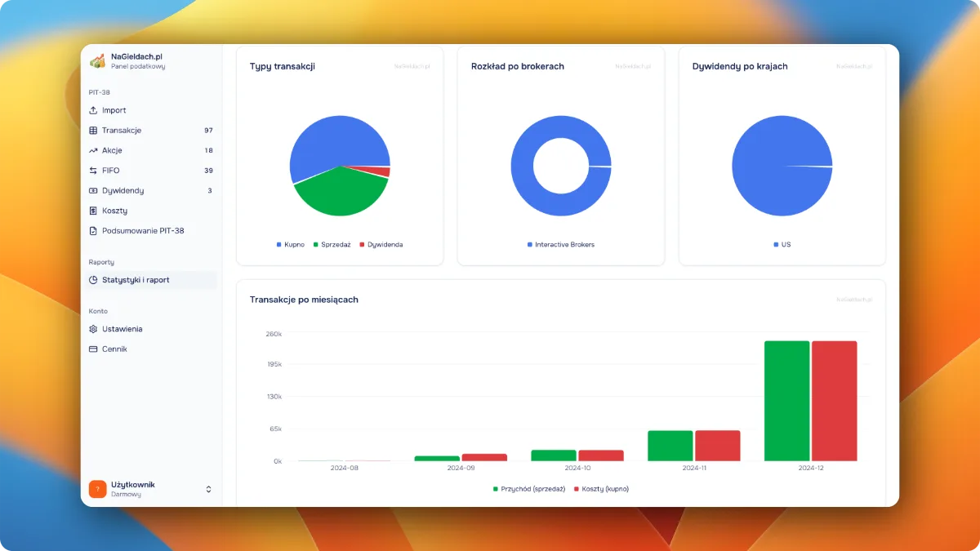980x551 pixels.
Task: Toggle Interactive Brokers legend entry
Action: (564, 245)
